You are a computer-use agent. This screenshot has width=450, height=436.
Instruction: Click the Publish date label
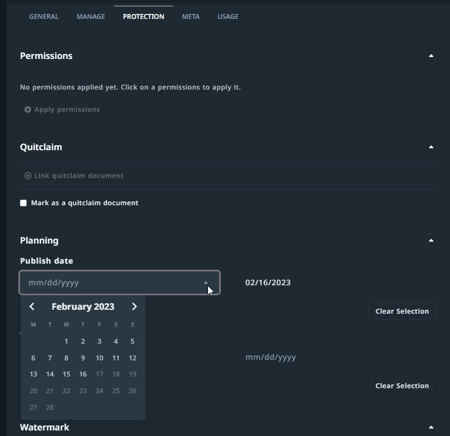coord(46,261)
